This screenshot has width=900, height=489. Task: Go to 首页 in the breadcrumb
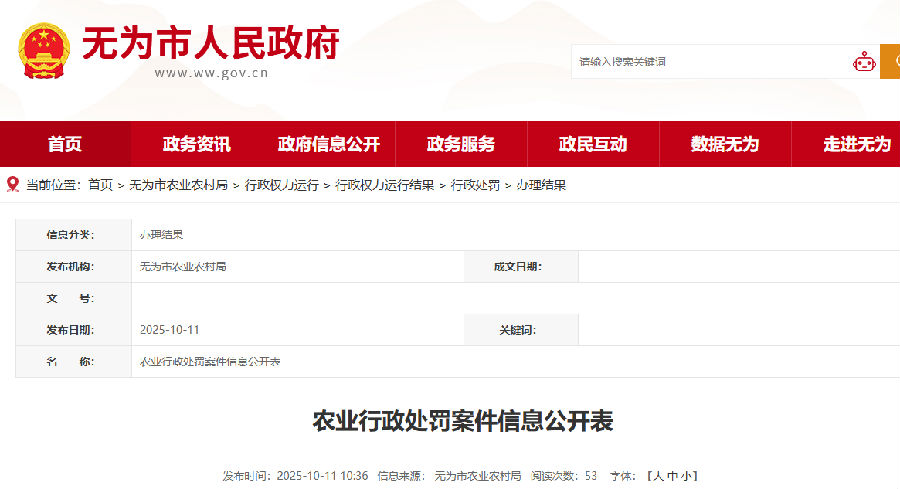click(x=100, y=185)
